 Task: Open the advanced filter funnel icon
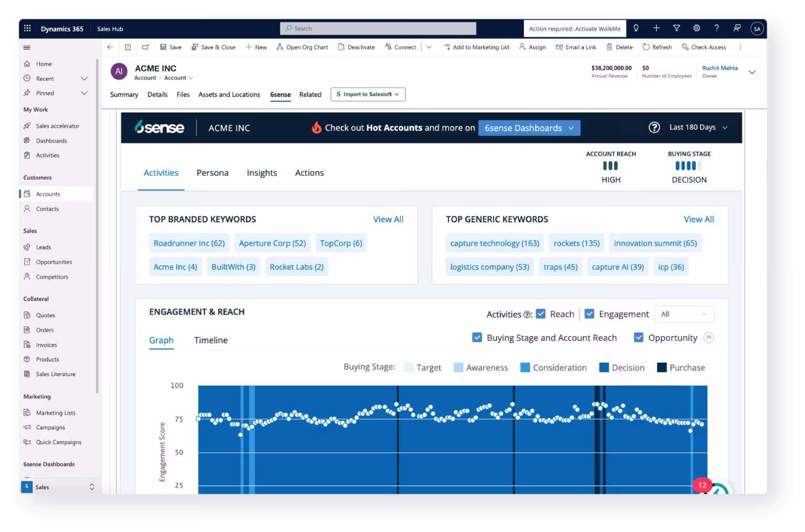point(677,28)
